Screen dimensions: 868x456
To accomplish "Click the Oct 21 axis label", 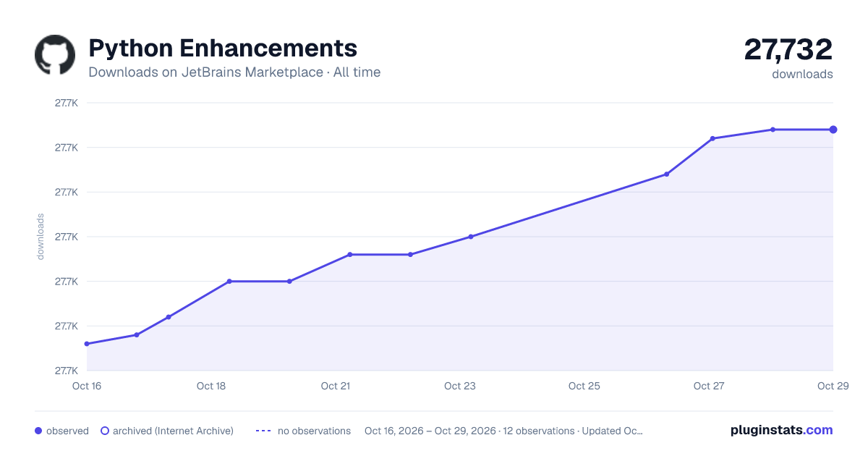I will pyautogui.click(x=336, y=386).
